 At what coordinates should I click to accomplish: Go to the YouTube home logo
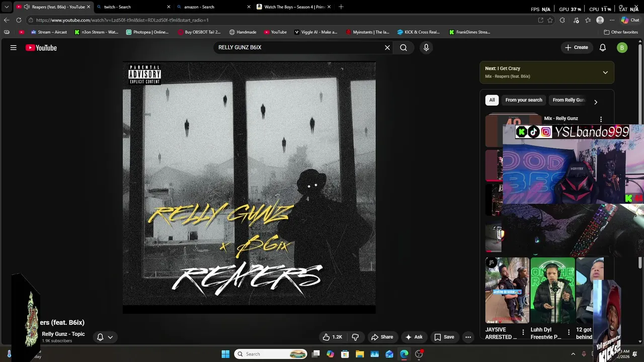click(x=41, y=48)
